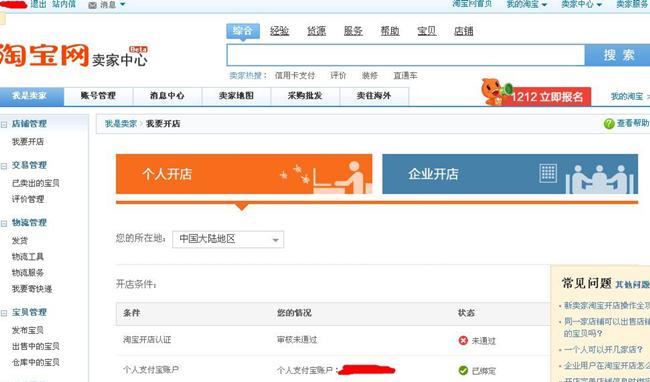Select the 服务 search tab
The width and height of the screenshot is (650, 382).
(353, 31)
